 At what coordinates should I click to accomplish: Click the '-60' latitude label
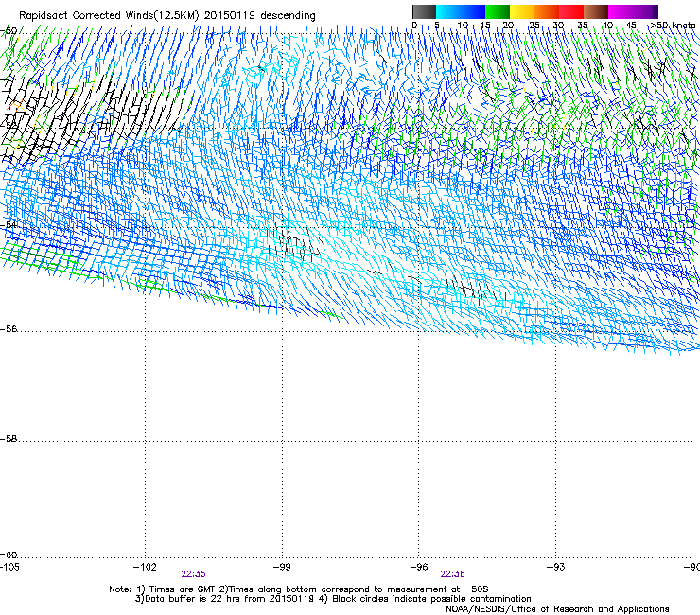(9, 554)
